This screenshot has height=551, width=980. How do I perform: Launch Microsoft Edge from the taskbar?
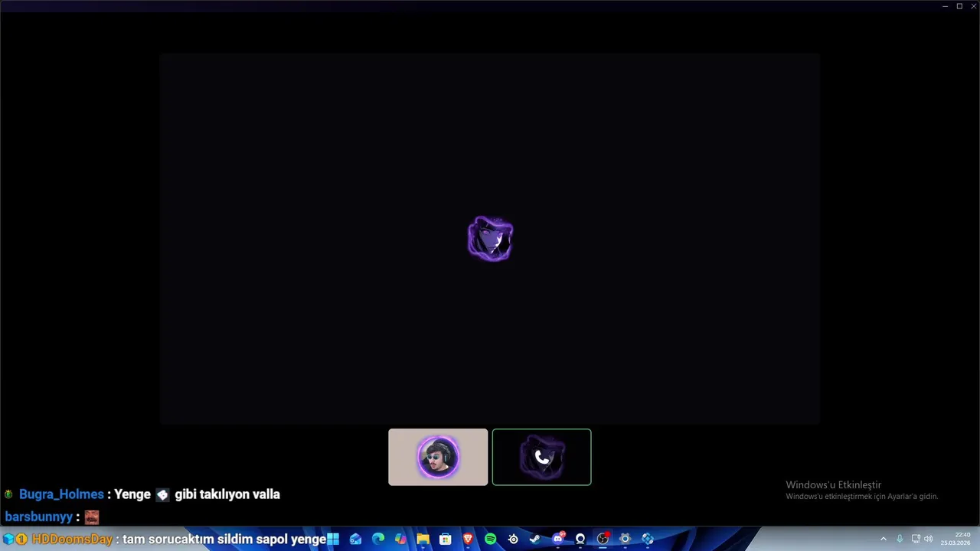tap(378, 539)
